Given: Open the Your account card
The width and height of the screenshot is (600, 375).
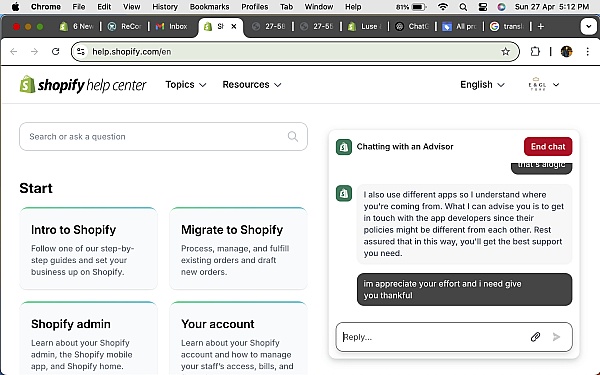Looking at the screenshot, I should tap(238, 338).
